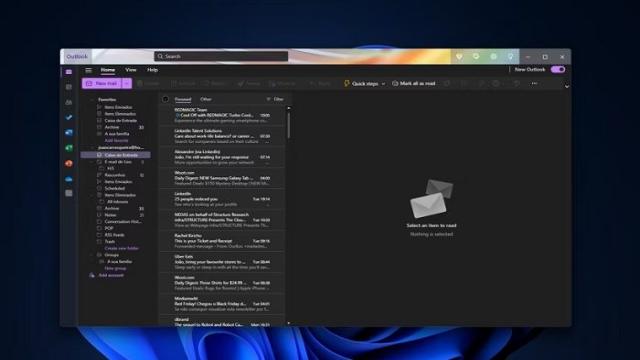Click the New group link
The image size is (640, 360).
click(x=116, y=268)
